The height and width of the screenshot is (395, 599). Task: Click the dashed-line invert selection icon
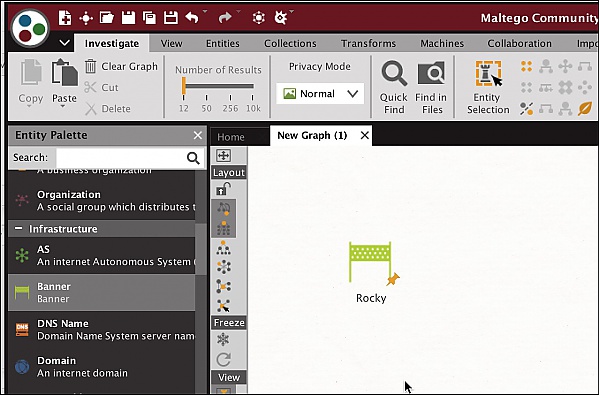coord(526,109)
